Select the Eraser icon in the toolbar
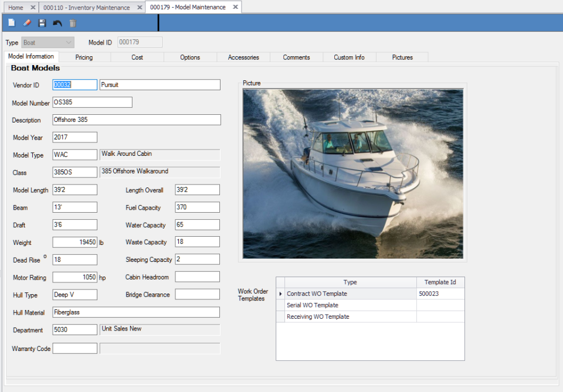 click(x=26, y=22)
